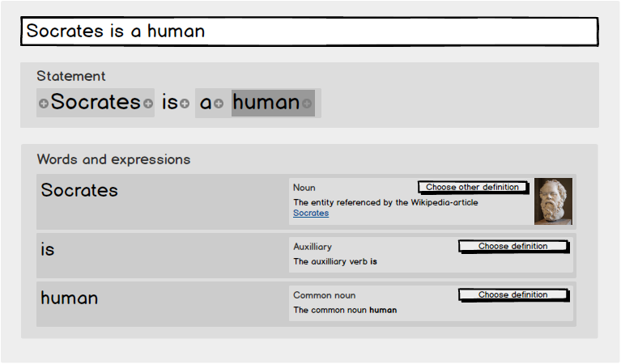Click the plus icon after the article 'a'
Image resolution: width=621 pixels, height=364 pixels.
pyautogui.click(x=219, y=104)
